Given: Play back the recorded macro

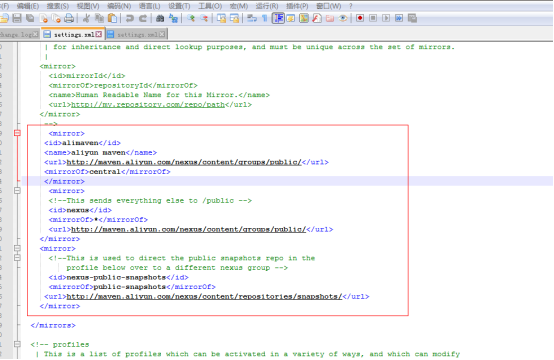Looking at the screenshot, I should [386, 18].
